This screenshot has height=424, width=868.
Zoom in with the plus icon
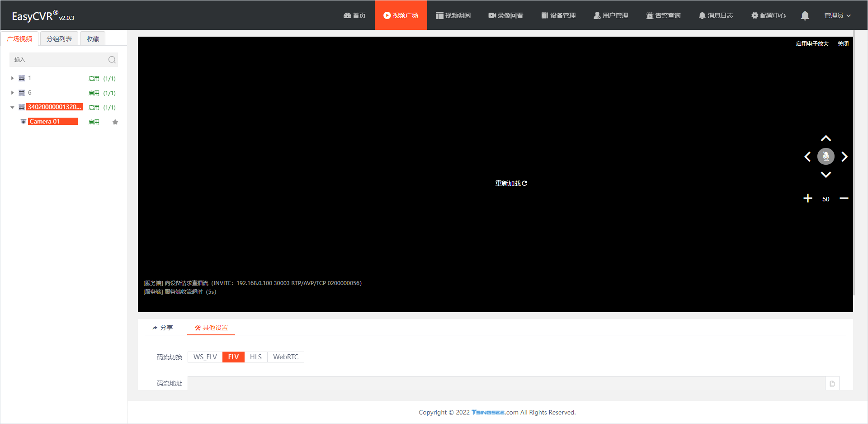click(x=808, y=198)
